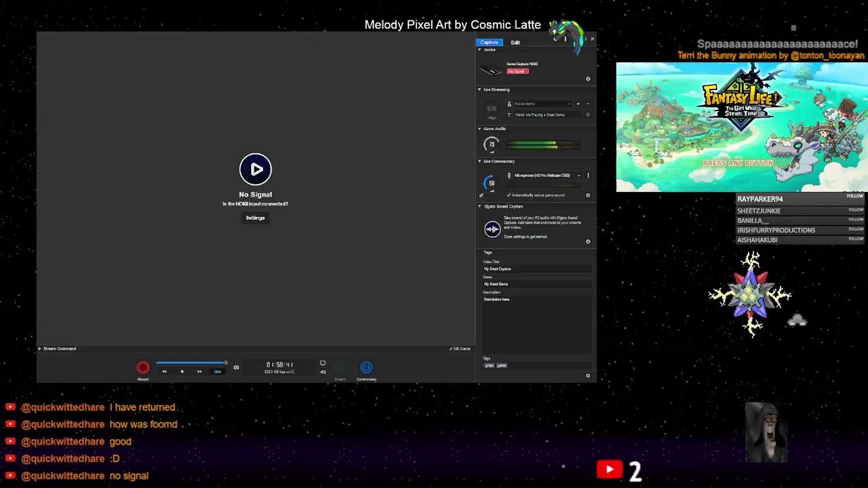868x488 pixels.
Task: Open Device settings gear
Action: click(588, 79)
